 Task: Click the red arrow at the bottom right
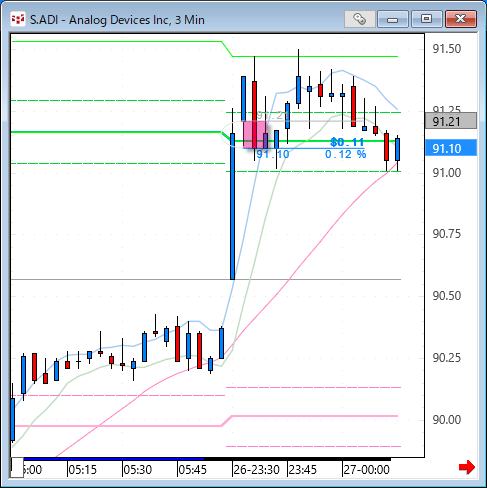[x=467, y=467]
